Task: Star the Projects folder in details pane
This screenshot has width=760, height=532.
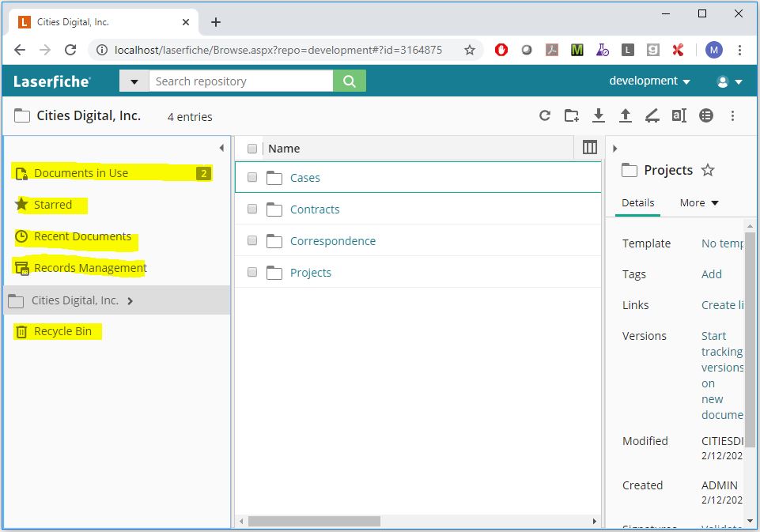Action: point(708,170)
